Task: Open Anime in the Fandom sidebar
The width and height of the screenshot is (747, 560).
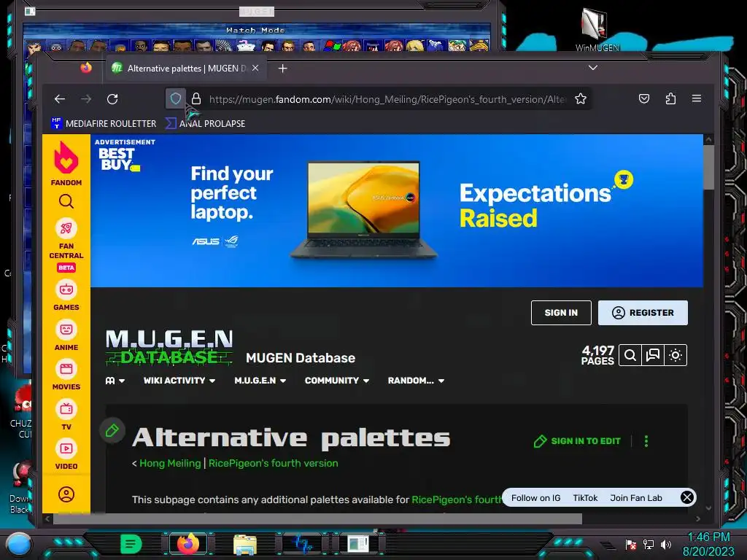Action: [66, 335]
